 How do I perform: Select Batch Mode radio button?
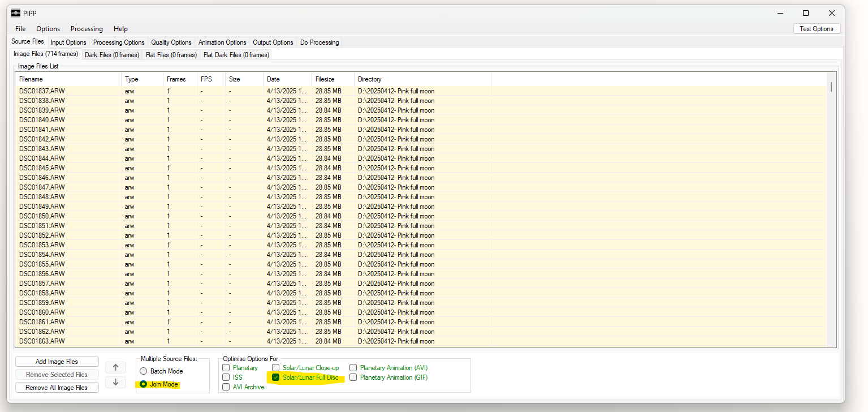pyautogui.click(x=144, y=371)
